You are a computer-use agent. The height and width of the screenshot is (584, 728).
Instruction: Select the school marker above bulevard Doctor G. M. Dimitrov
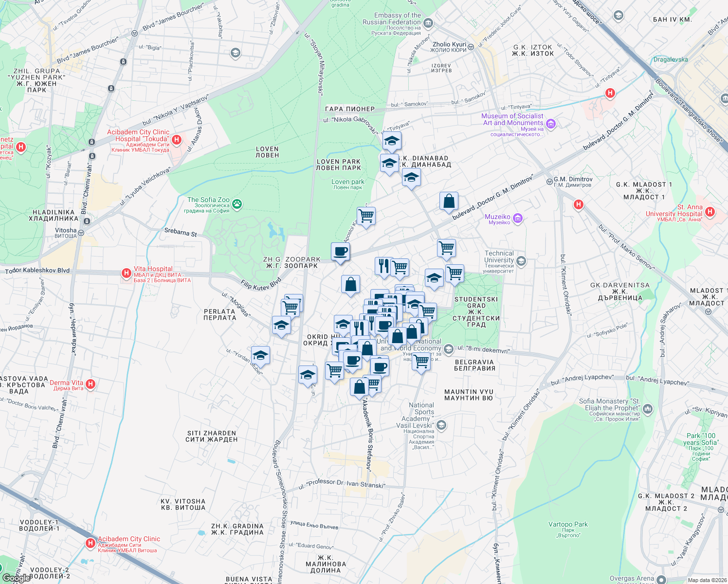tap(411, 179)
